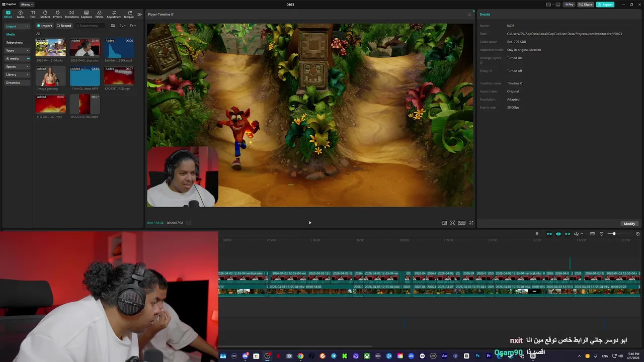Open the media filter dropdown

[x=132, y=26]
